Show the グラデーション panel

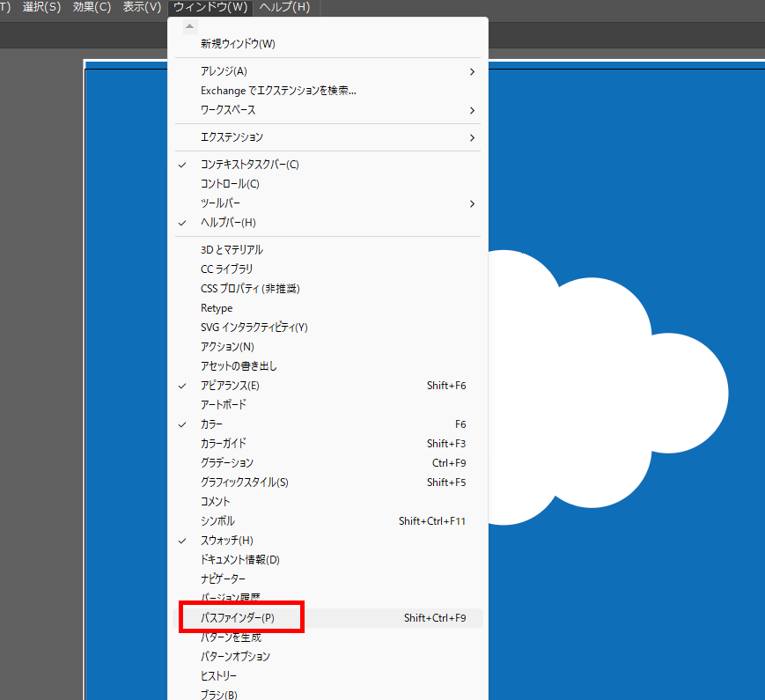pyautogui.click(x=227, y=463)
